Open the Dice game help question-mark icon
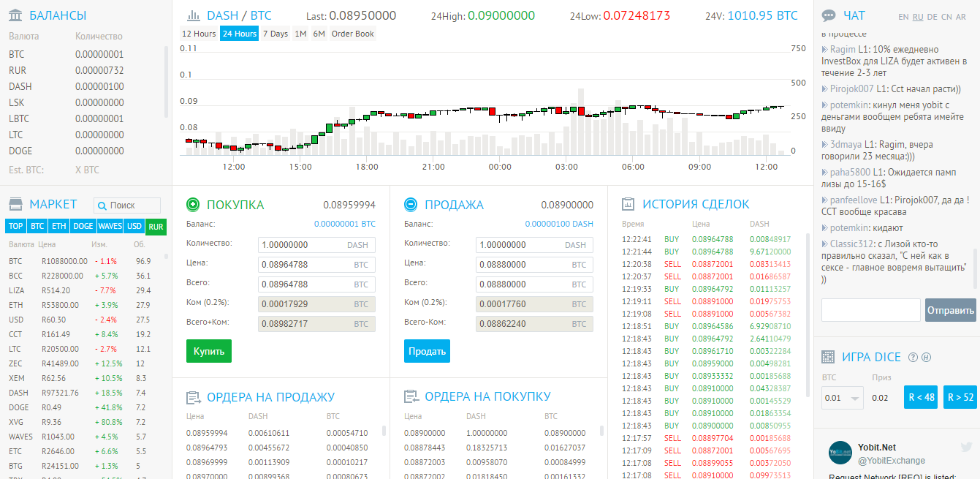The width and height of the screenshot is (980, 479). [913, 357]
